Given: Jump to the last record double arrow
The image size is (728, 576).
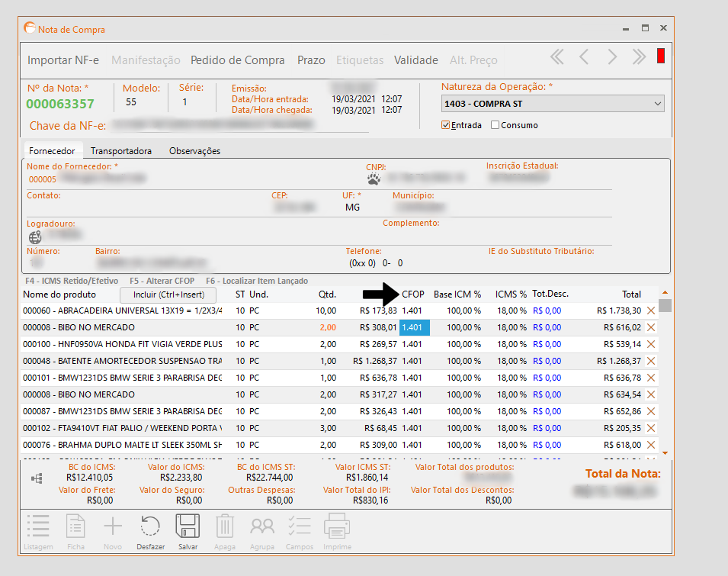Looking at the screenshot, I should tap(639, 57).
